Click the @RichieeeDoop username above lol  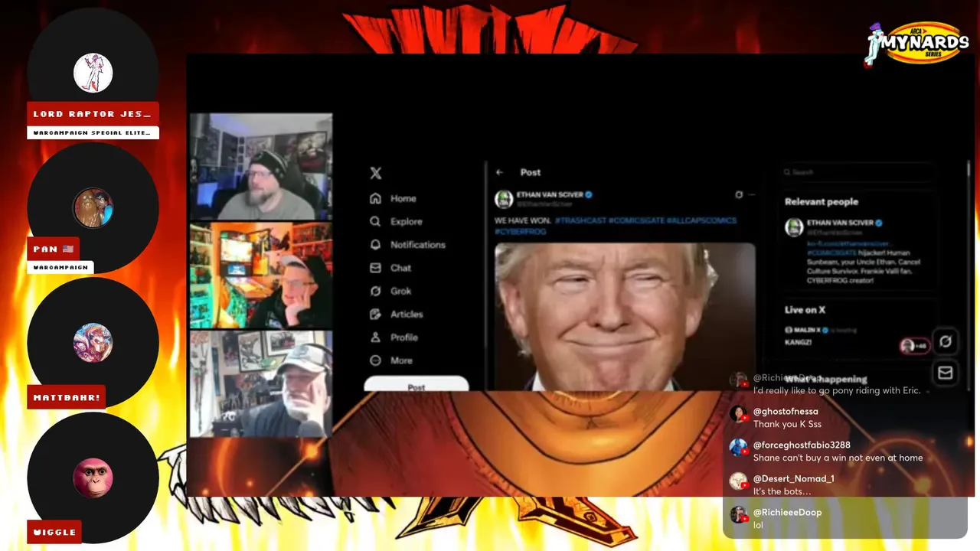coord(788,513)
